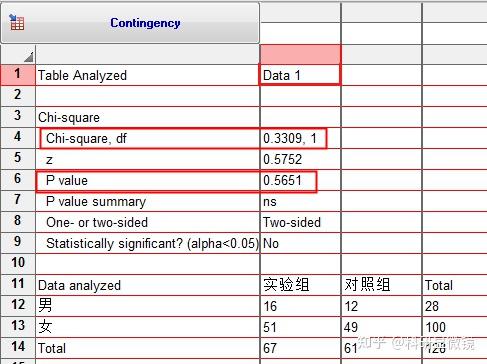Click the 'Chi-square, df' label
This screenshot has width=487, height=364.
[86, 138]
